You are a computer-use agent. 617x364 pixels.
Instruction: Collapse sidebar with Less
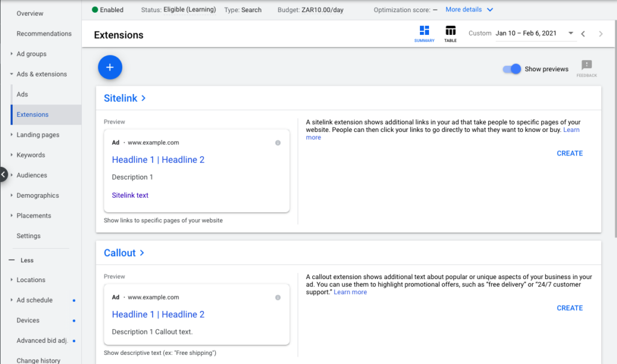tap(22, 260)
